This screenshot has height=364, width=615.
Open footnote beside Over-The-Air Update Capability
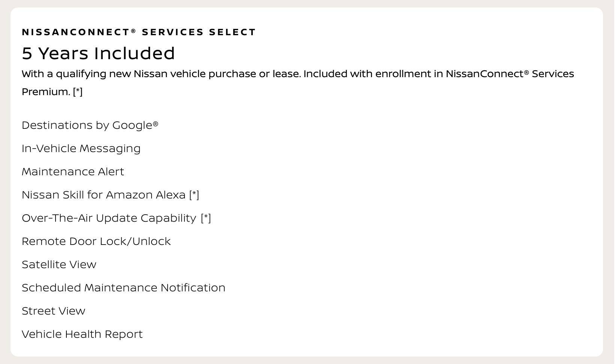click(206, 218)
